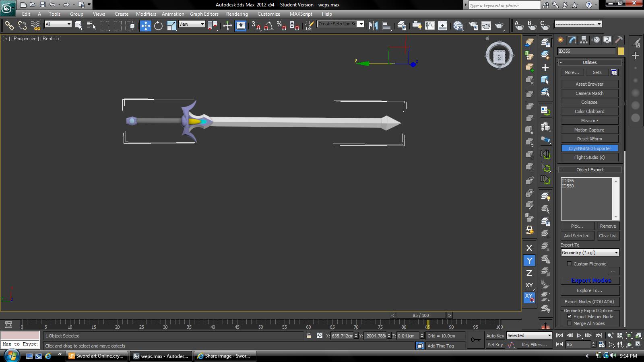The width and height of the screenshot is (644, 362).
Task: Uncheck Export File per Node
Action: [x=569, y=317]
